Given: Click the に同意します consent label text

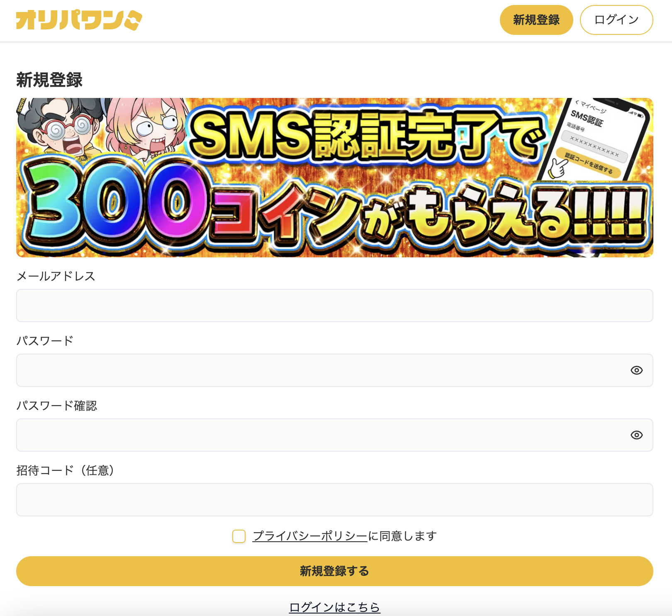Looking at the screenshot, I should tap(402, 536).
